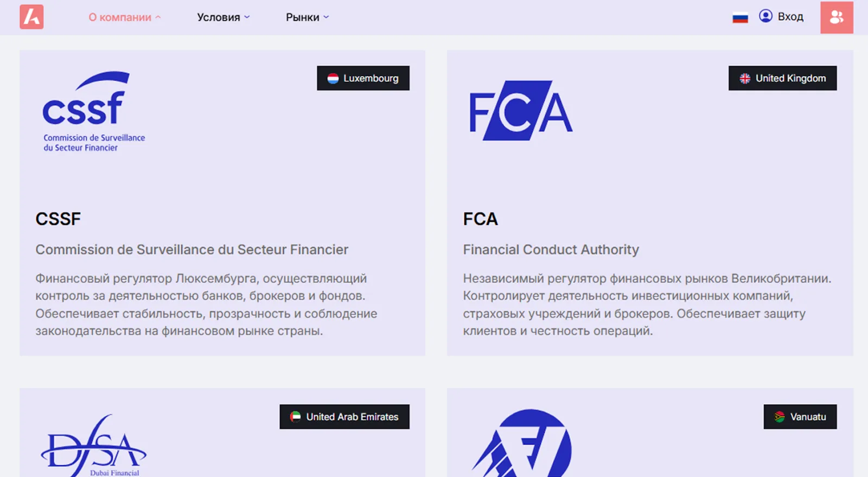This screenshot has height=477, width=868.
Task: Expand the О компании menu
Action: [125, 17]
